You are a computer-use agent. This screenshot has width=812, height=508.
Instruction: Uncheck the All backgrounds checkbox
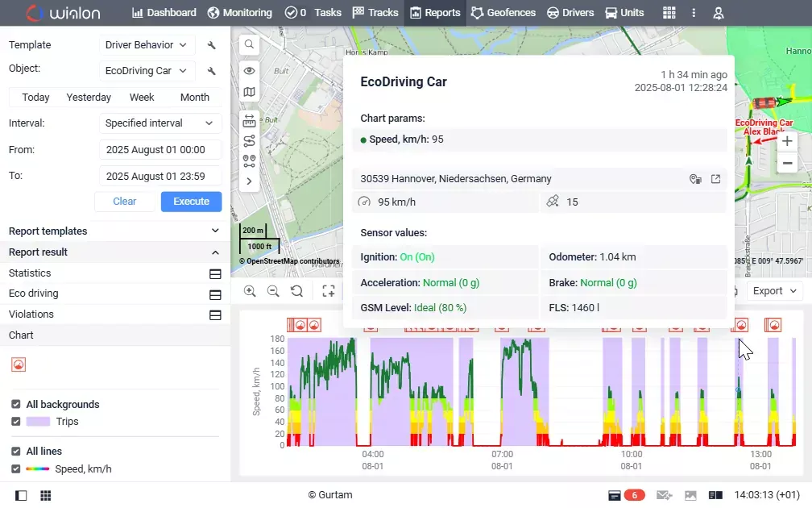[x=16, y=404]
